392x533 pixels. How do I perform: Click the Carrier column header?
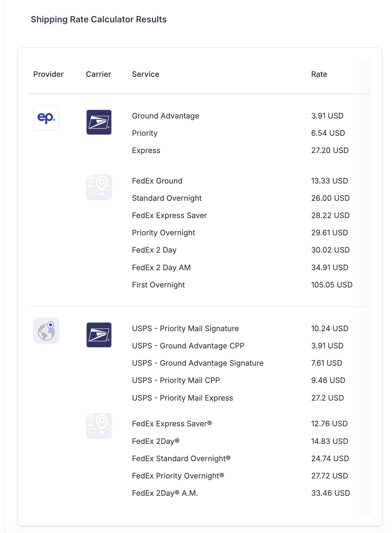(99, 74)
